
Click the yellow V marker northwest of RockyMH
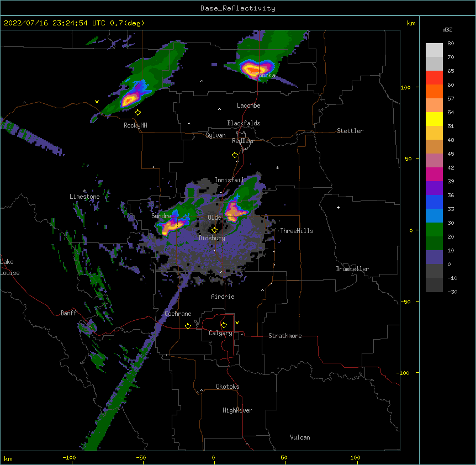[97, 102]
